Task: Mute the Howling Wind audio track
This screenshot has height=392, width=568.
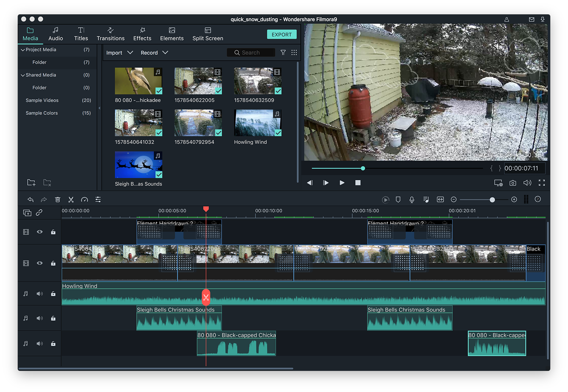Action: (x=40, y=294)
